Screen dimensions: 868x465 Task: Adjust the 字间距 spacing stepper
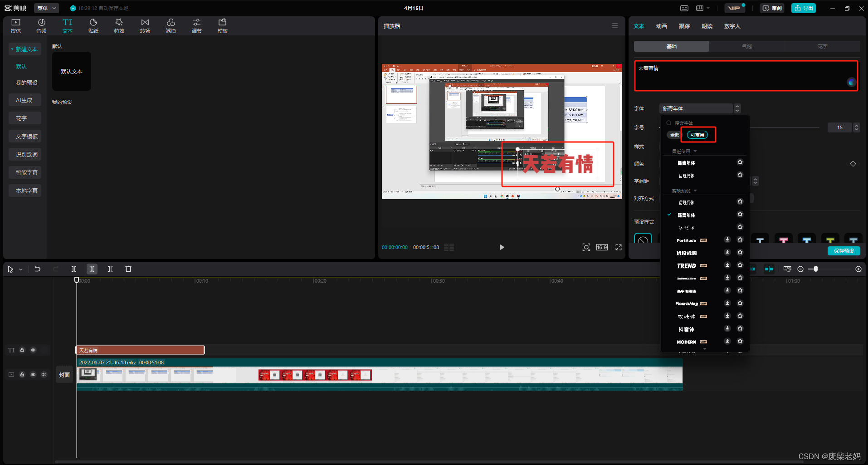coord(755,181)
